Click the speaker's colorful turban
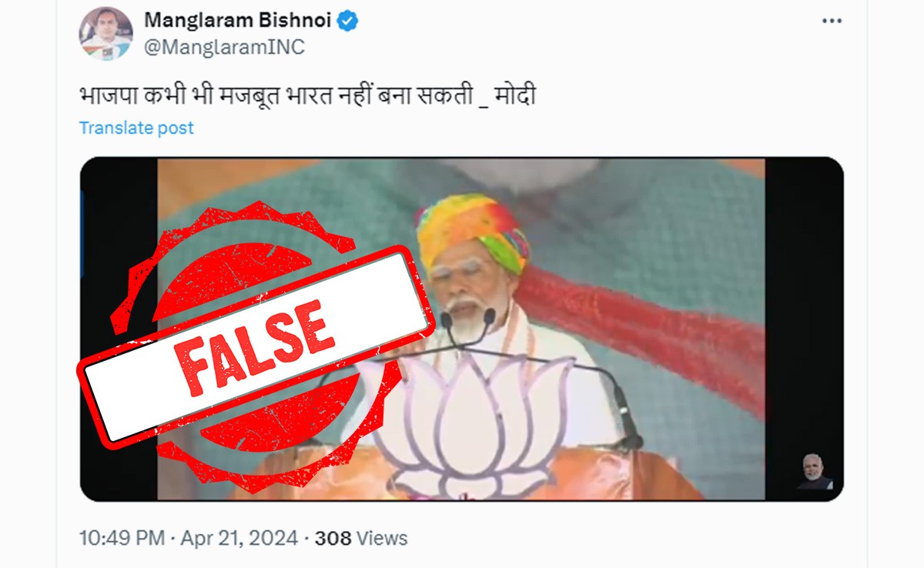 pos(474,228)
